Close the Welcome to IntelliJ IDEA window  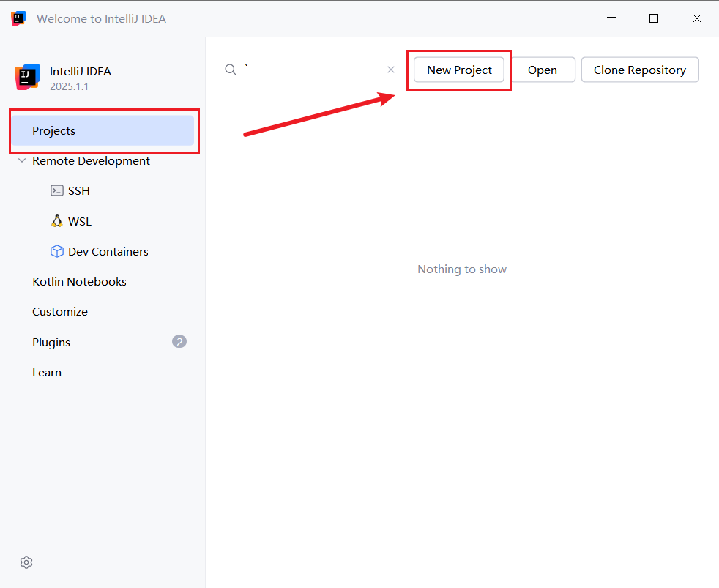click(x=696, y=18)
